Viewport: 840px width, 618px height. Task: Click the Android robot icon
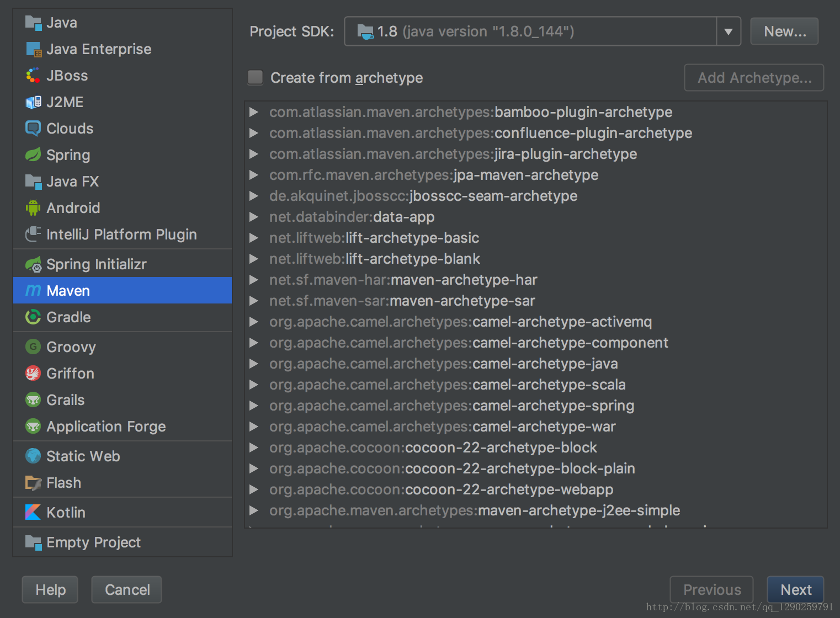[33, 208]
